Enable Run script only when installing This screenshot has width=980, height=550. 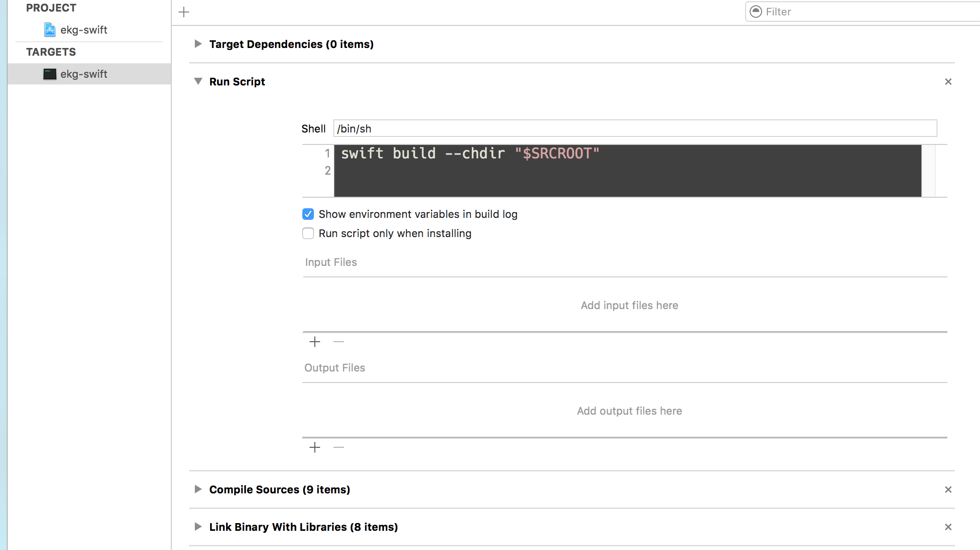[x=308, y=233]
